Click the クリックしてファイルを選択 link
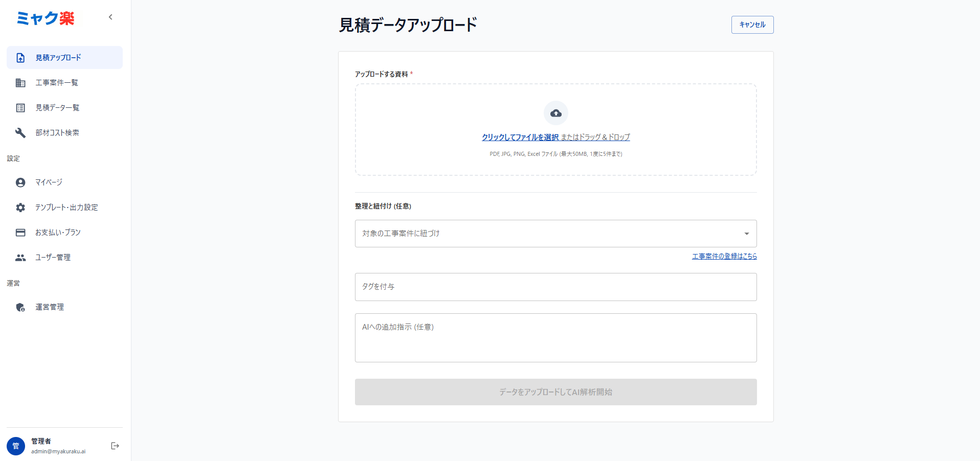This screenshot has width=980, height=461. click(x=520, y=137)
